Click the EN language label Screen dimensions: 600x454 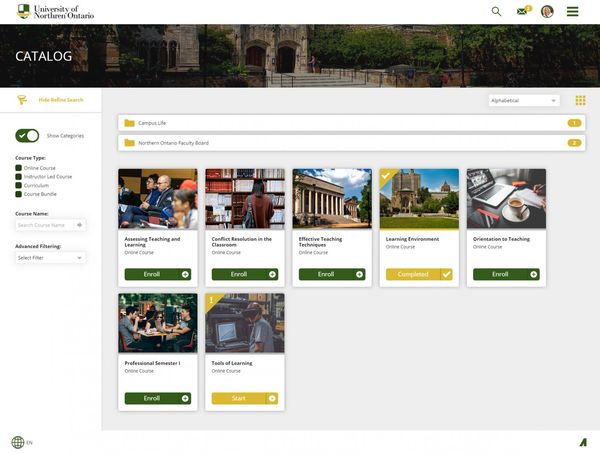(29, 443)
